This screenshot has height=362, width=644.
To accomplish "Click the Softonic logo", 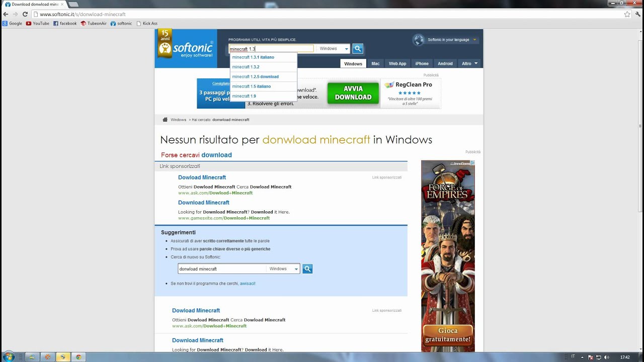I will pyautogui.click(x=186, y=48).
